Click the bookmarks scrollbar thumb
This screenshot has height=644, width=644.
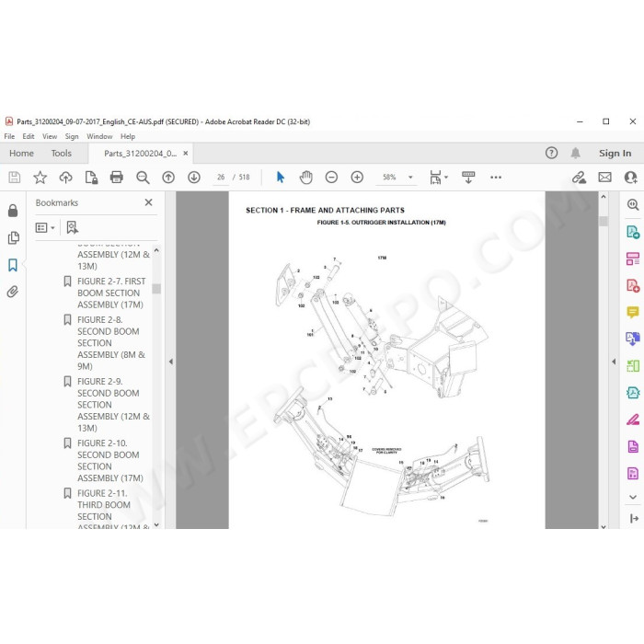tap(156, 289)
